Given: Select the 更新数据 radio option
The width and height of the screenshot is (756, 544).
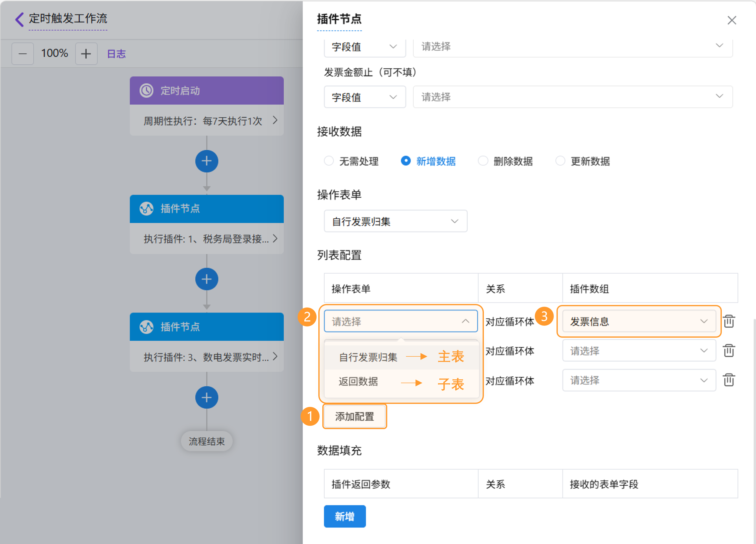Looking at the screenshot, I should coord(560,161).
